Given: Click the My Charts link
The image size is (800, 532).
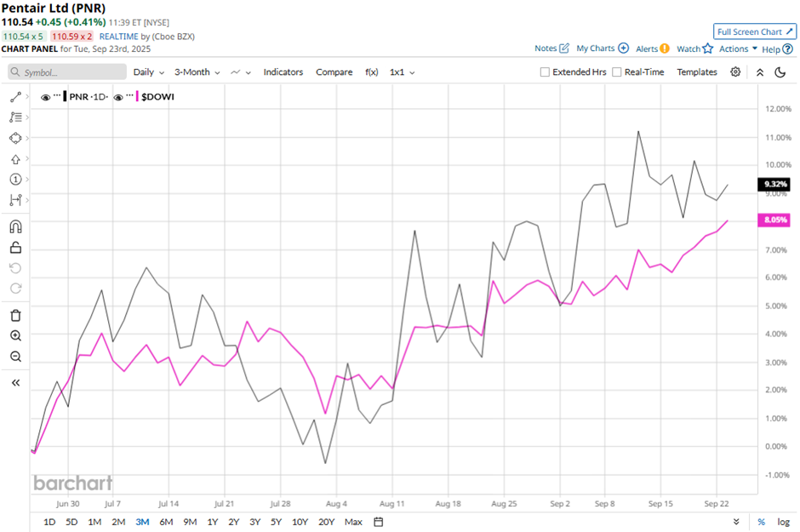Looking at the screenshot, I should point(596,48).
